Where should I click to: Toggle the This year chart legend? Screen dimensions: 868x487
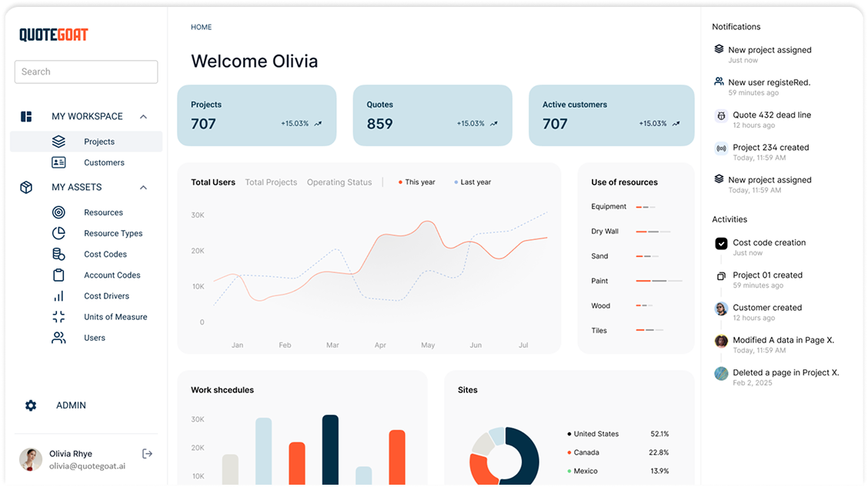pos(416,182)
